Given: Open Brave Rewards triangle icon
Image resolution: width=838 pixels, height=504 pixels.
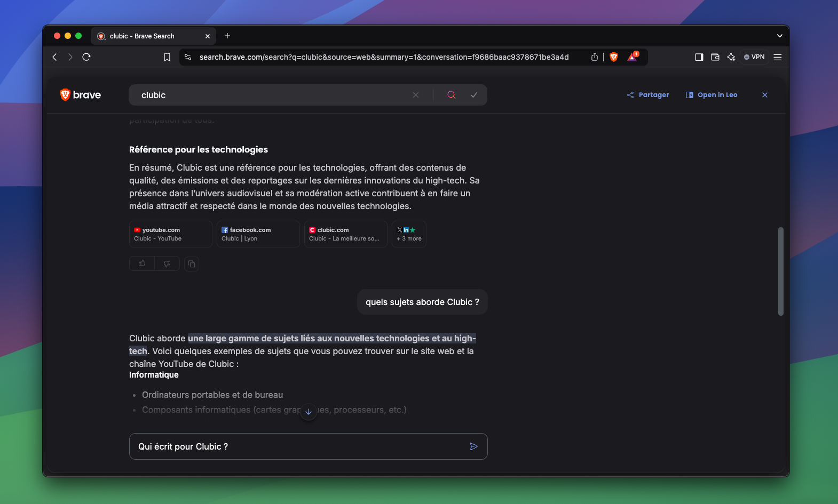Looking at the screenshot, I should [633, 57].
